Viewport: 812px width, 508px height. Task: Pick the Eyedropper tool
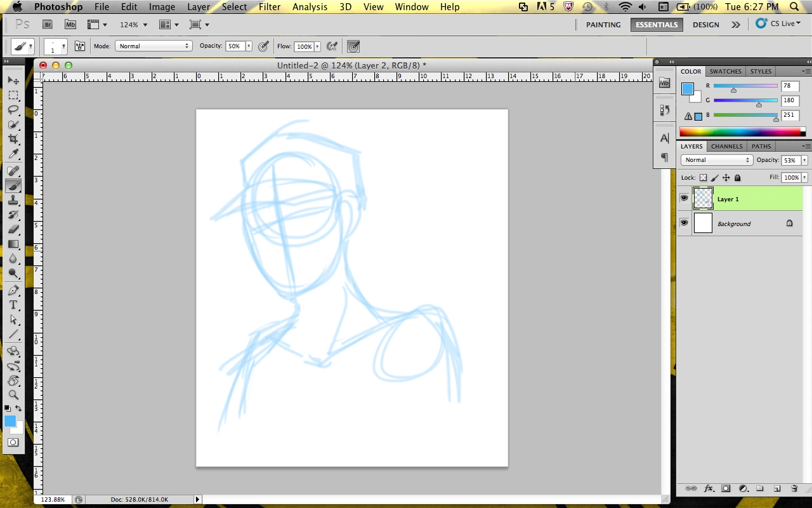13,154
